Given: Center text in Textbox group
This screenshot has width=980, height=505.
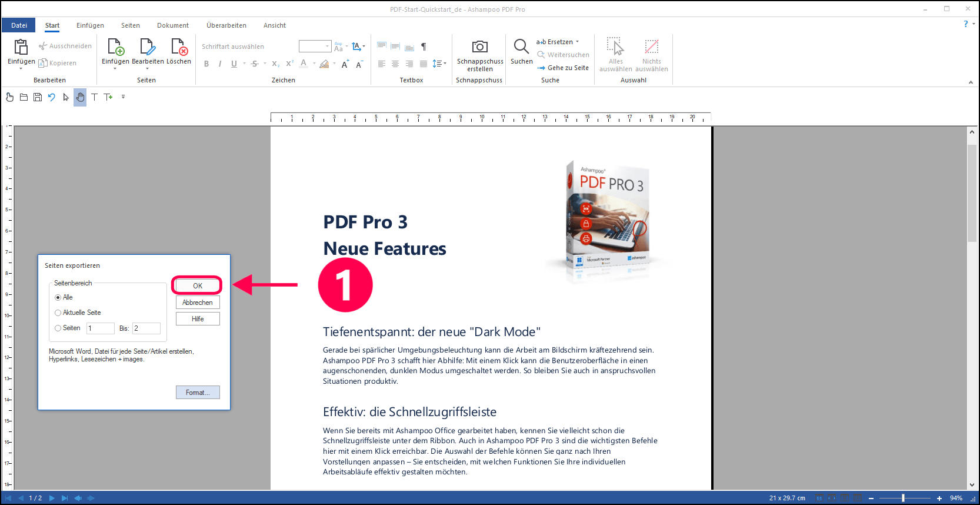Looking at the screenshot, I should coord(395,64).
